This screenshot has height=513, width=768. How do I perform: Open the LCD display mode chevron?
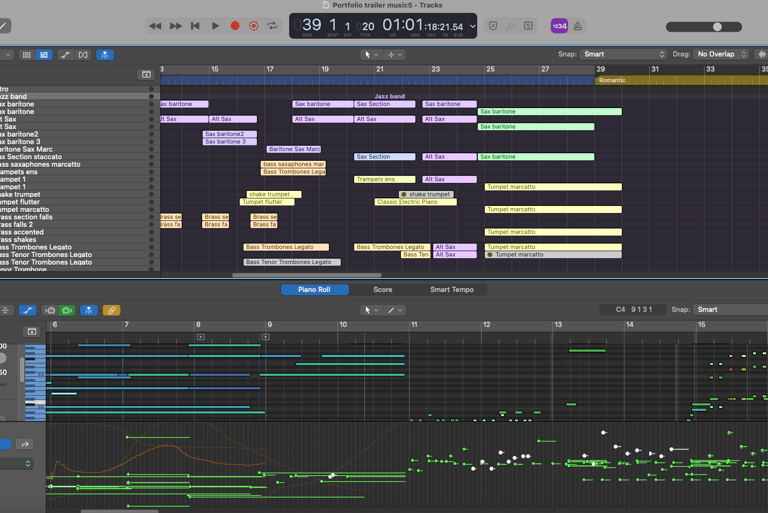click(472, 26)
